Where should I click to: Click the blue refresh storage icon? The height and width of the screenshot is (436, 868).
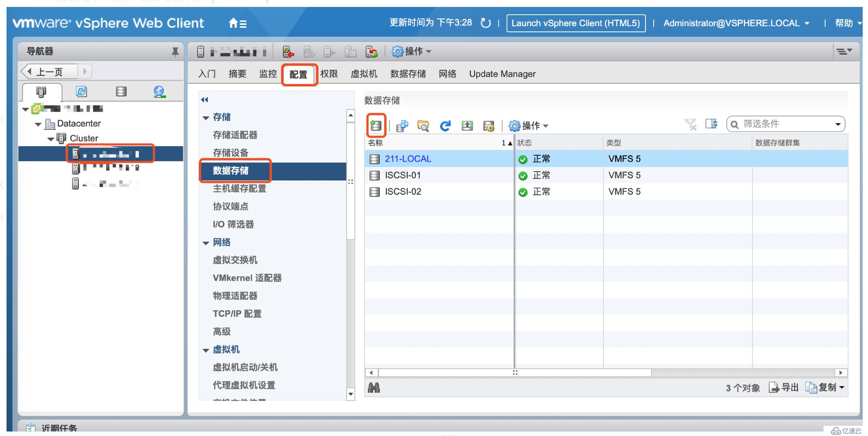coord(445,125)
